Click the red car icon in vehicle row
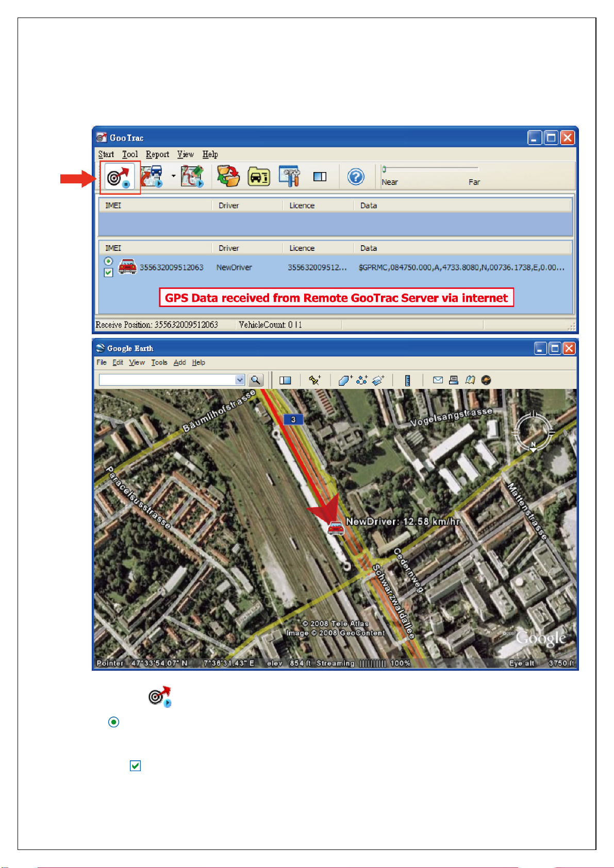Screen dimensions: 614x868 (x=127, y=267)
